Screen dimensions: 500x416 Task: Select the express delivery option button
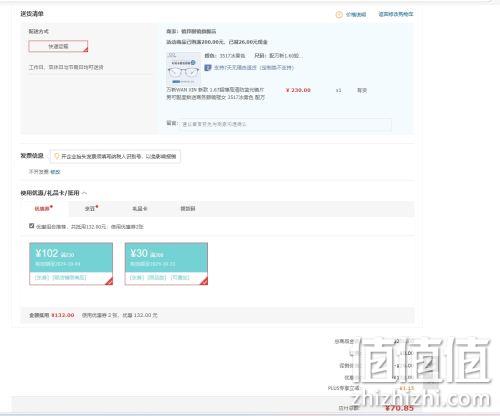58,46
